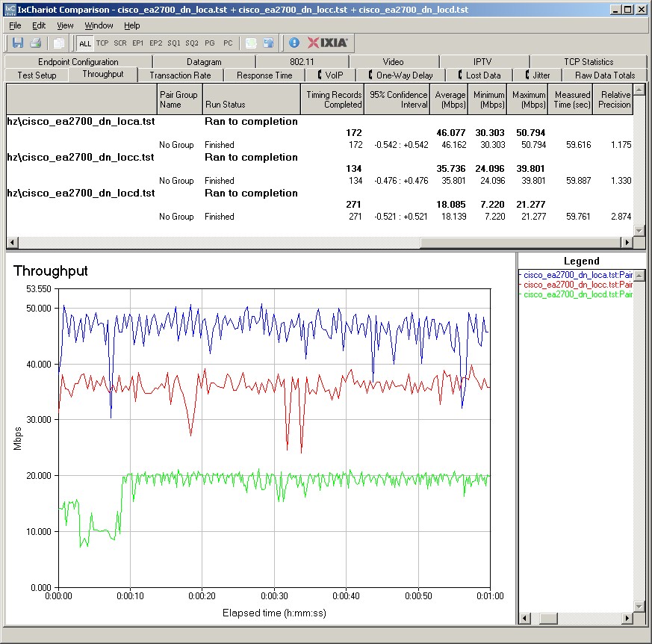Click the green grouping toolbar icon
This screenshot has width=652, height=644.
251,43
